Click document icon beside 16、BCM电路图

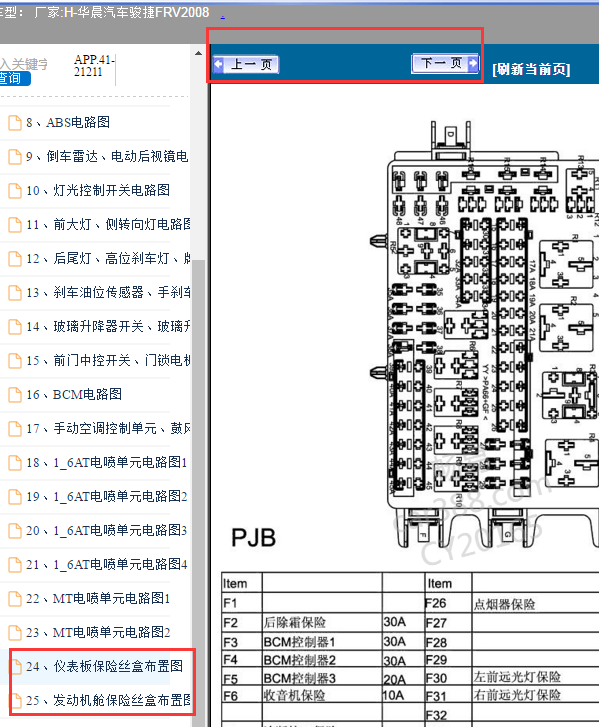point(15,395)
